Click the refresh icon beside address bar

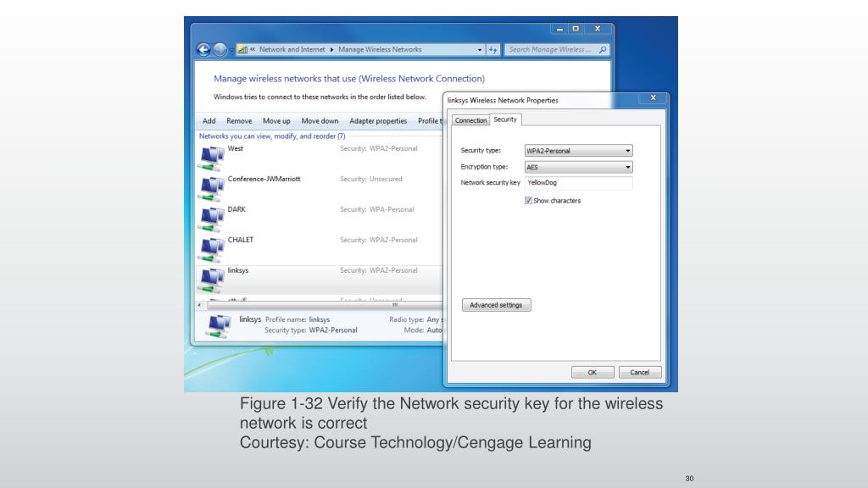tap(493, 50)
